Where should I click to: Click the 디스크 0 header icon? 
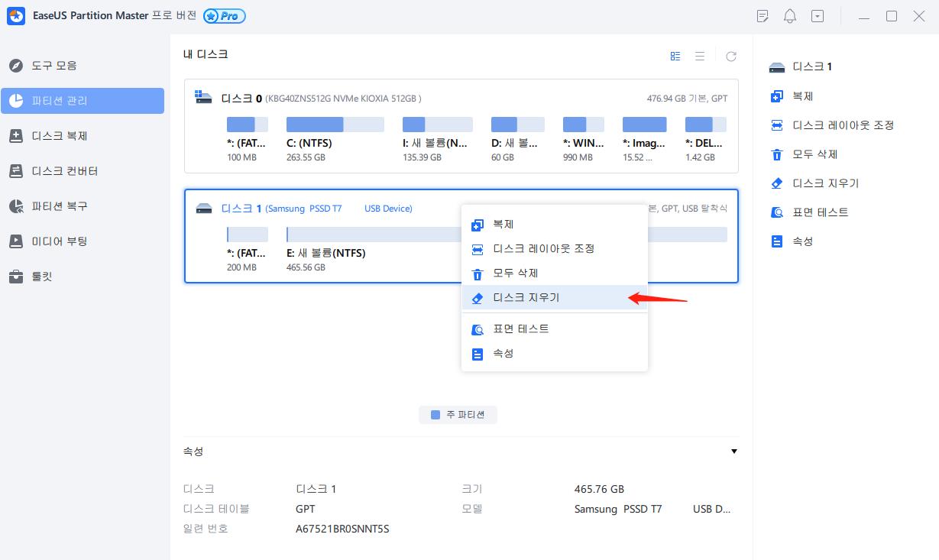point(203,98)
